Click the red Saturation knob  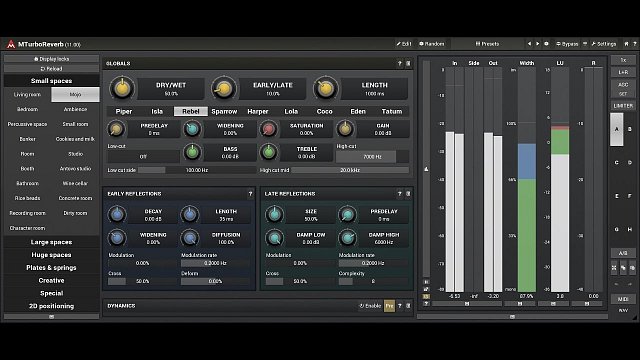point(269,129)
